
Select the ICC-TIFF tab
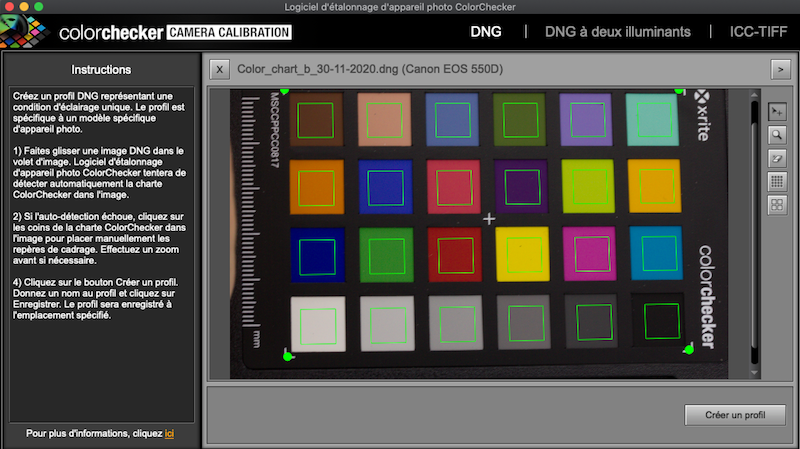[x=758, y=32]
